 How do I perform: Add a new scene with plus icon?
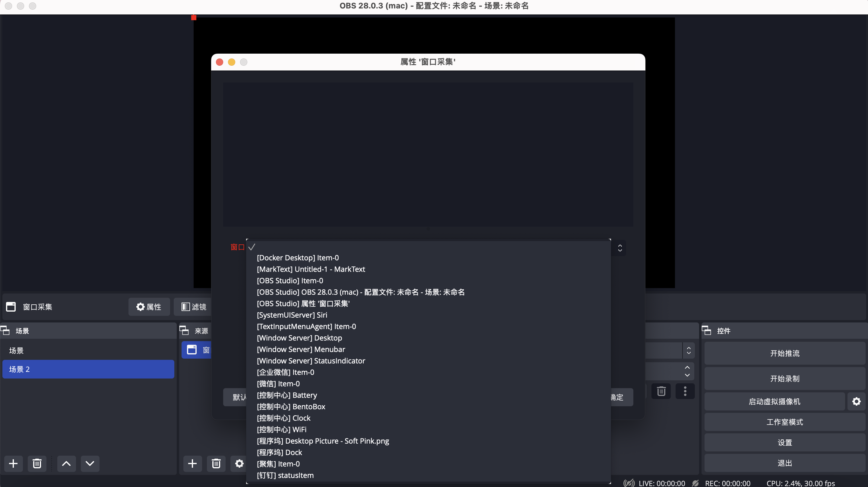click(x=13, y=464)
